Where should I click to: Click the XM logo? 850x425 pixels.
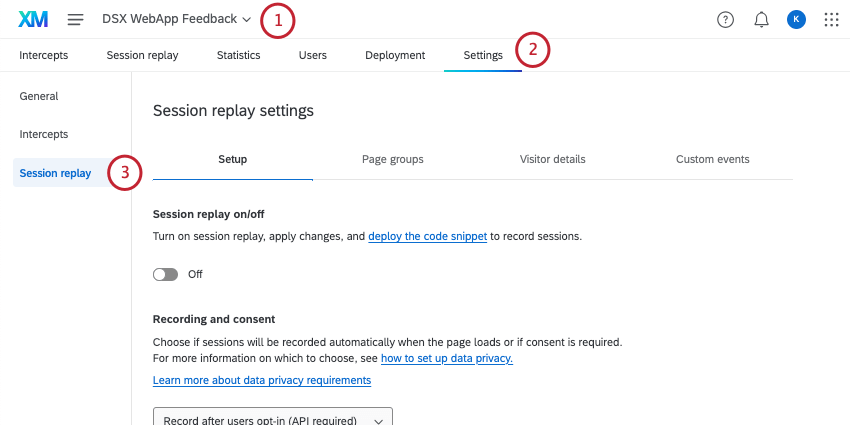(x=33, y=20)
